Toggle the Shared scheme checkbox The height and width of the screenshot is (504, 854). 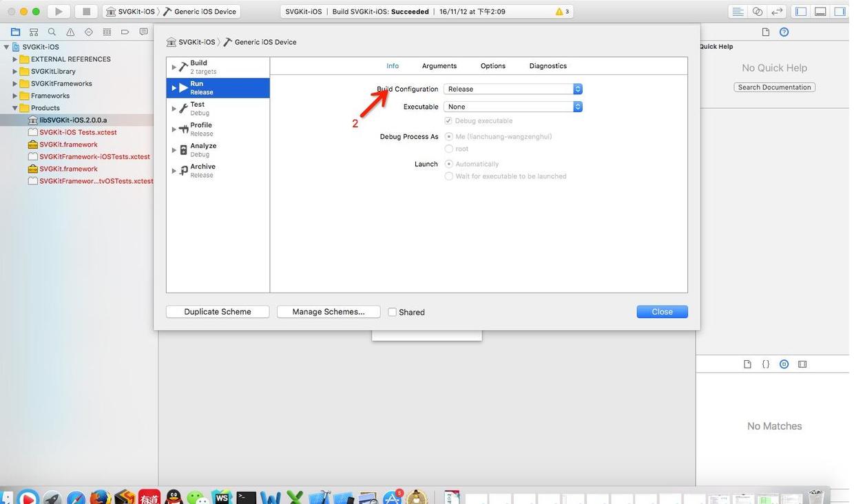[x=392, y=312]
